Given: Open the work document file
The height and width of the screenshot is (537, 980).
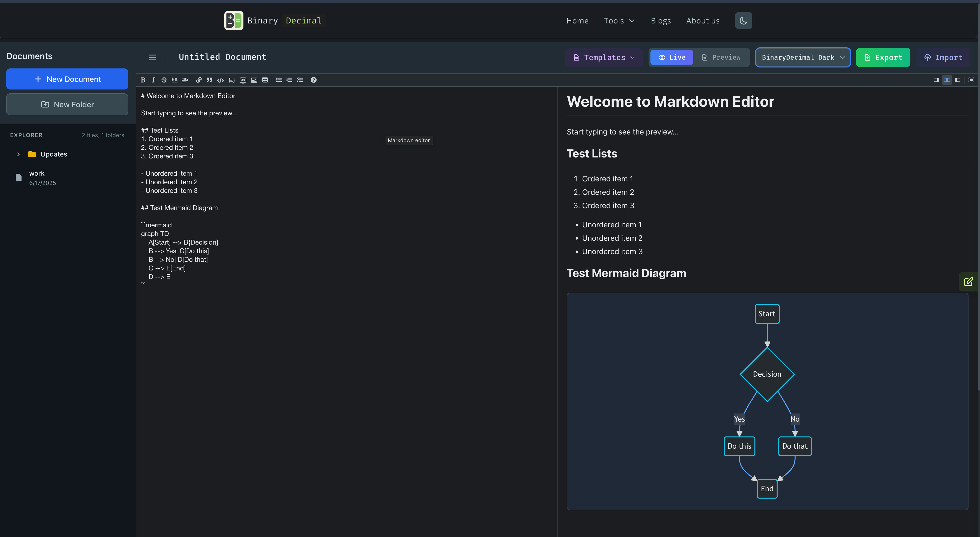Looking at the screenshot, I should point(67,178).
